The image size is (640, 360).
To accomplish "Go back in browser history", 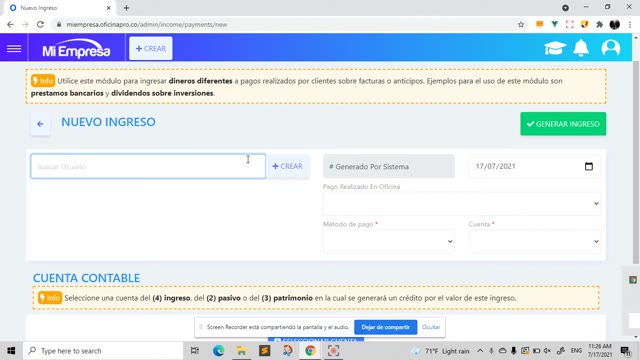I will coord(10,24).
